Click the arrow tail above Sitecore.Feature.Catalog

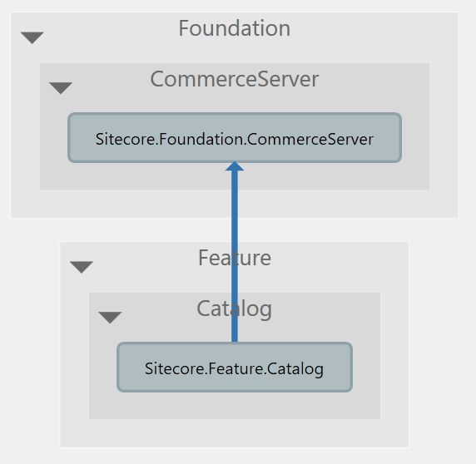tap(235, 335)
